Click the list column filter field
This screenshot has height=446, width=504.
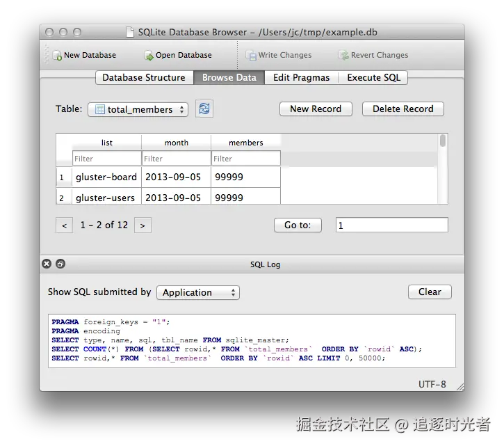click(x=107, y=159)
